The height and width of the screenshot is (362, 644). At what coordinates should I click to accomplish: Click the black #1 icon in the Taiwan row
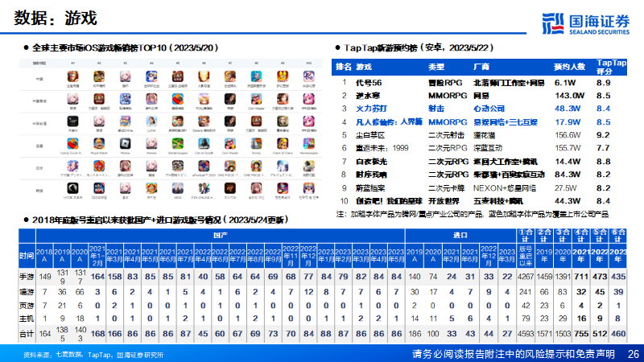(x=72, y=121)
